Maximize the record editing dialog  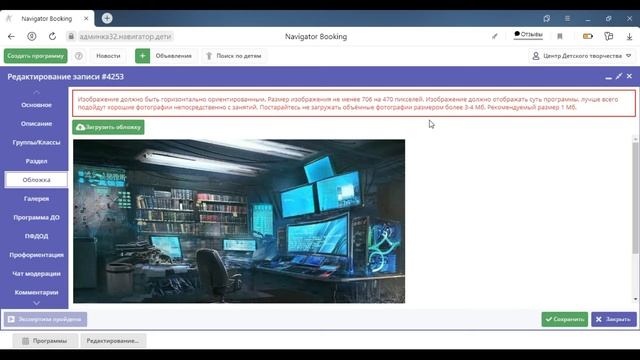click(x=619, y=76)
